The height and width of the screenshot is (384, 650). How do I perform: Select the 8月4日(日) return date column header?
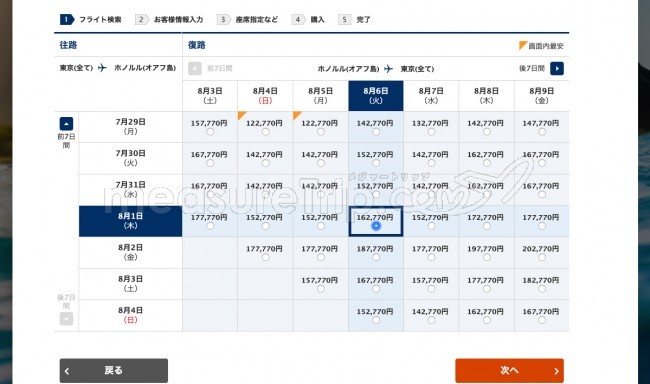[x=265, y=96]
